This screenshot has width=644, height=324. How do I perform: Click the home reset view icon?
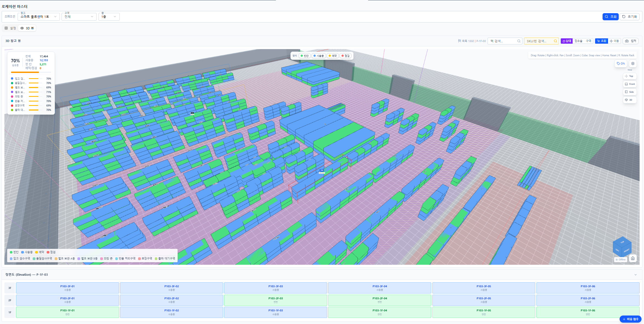click(633, 258)
